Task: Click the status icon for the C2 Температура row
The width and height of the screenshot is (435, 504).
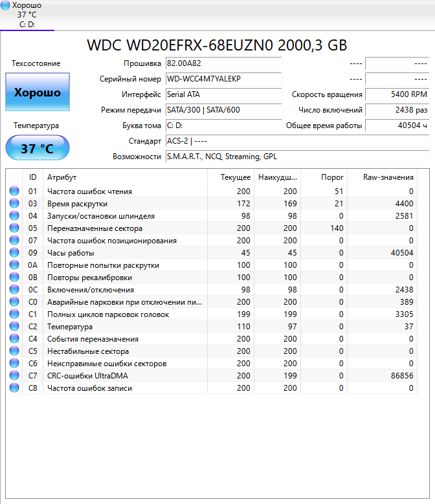Action: [x=14, y=326]
